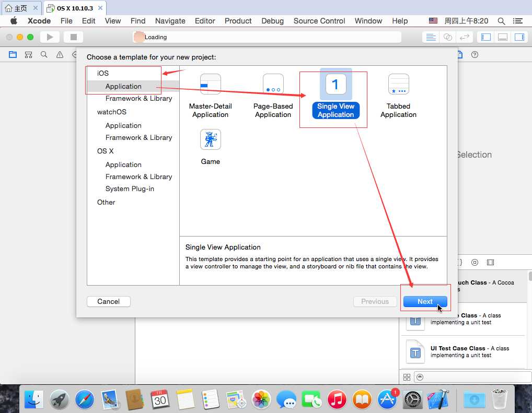The width and height of the screenshot is (532, 413).
Task: Show the Media library filmstrip icon
Action: tap(490, 262)
